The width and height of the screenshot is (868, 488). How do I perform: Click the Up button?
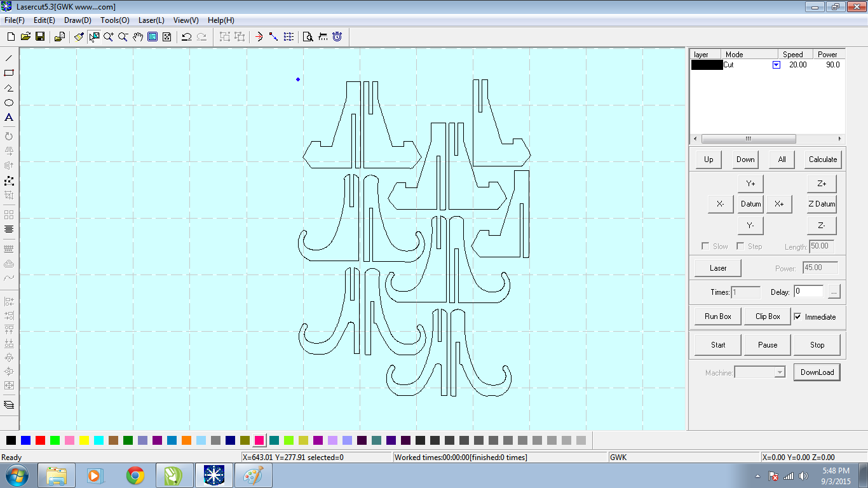[709, 159]
